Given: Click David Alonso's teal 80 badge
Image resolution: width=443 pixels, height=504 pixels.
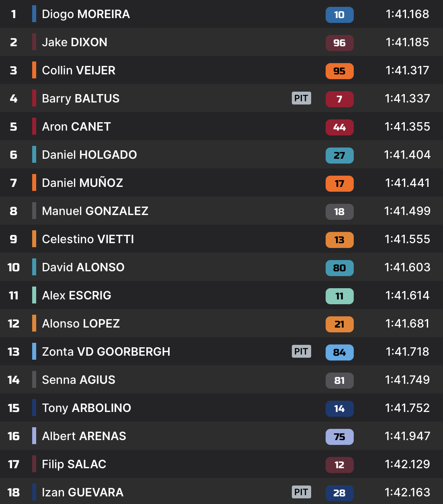Looking at the screenshot, I should (x=339, y=268).
